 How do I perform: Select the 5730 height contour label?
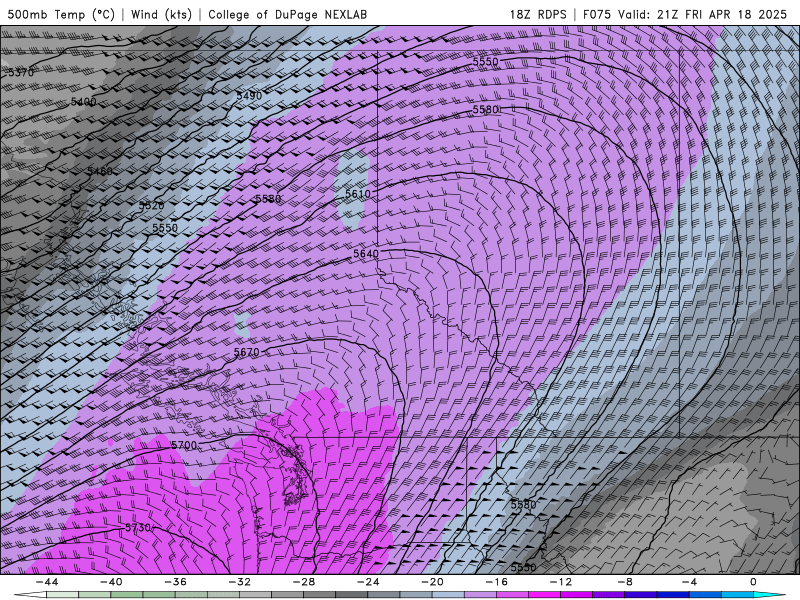point(138,528)
